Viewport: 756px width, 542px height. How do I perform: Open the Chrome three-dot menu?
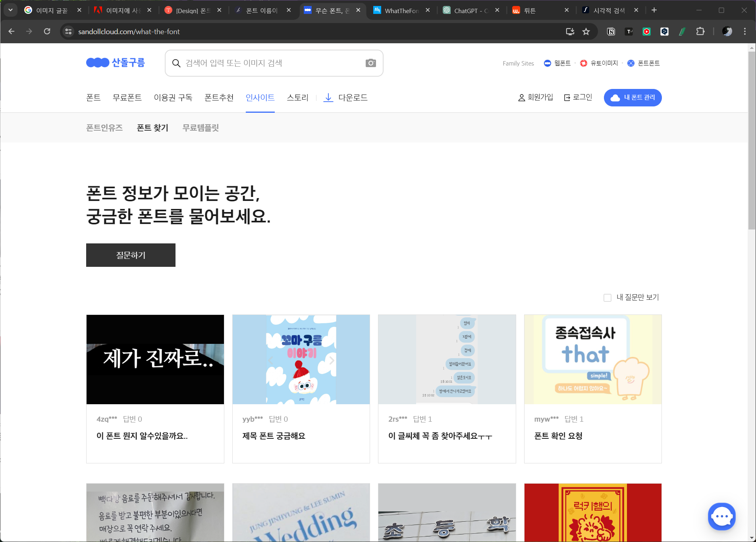point(745,31)
